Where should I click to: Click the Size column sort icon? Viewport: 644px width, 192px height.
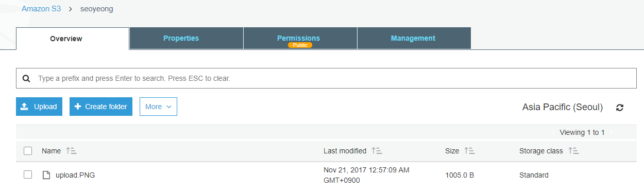pos(469,151)
